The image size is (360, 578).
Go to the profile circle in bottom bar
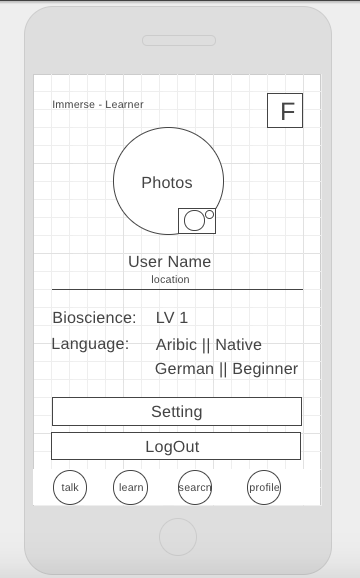pyautogui.click(x=264, y=487)
